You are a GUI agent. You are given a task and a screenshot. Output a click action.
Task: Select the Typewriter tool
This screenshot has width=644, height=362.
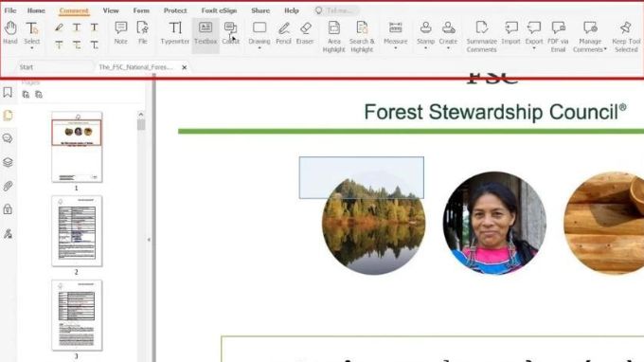175,32
